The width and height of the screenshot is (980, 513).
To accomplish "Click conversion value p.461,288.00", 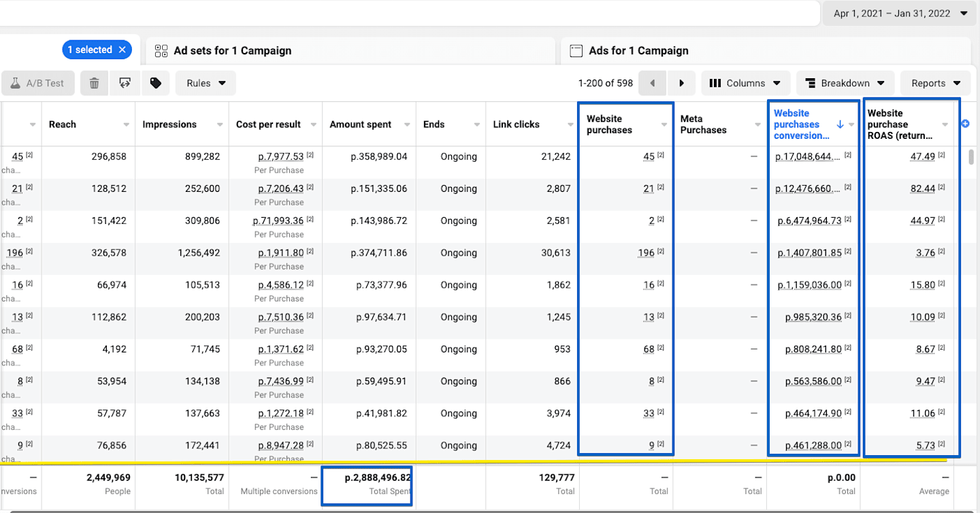I will coord(813,446).
